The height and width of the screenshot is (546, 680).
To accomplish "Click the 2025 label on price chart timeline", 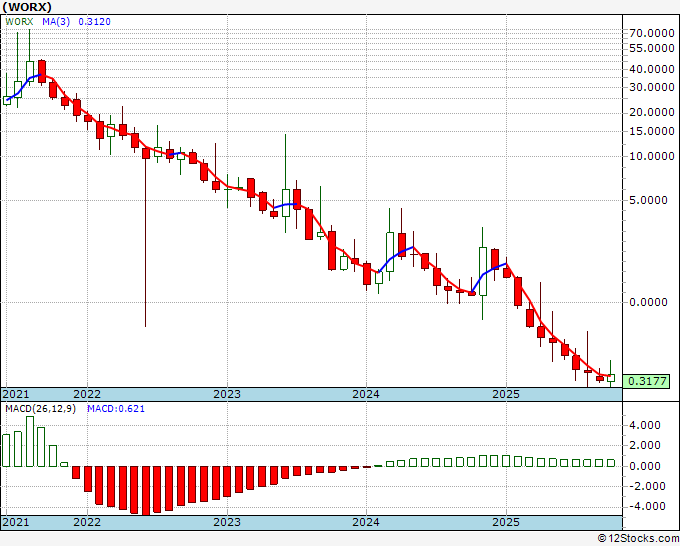I will [506, 394].
